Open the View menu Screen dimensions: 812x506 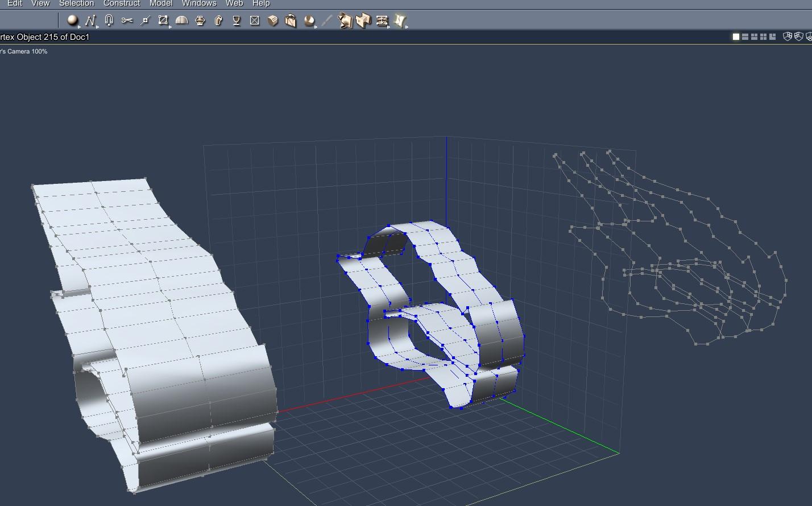point(40,3)
